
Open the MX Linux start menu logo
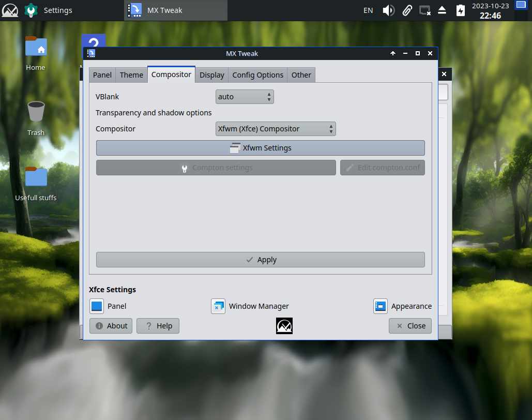click(x=10, y=10)
